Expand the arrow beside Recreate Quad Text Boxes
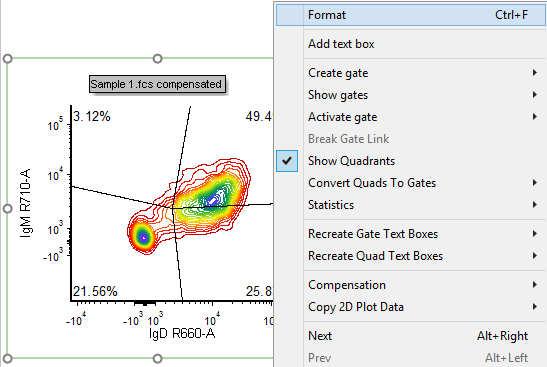 pyautogui.click(x=534, y=255)
